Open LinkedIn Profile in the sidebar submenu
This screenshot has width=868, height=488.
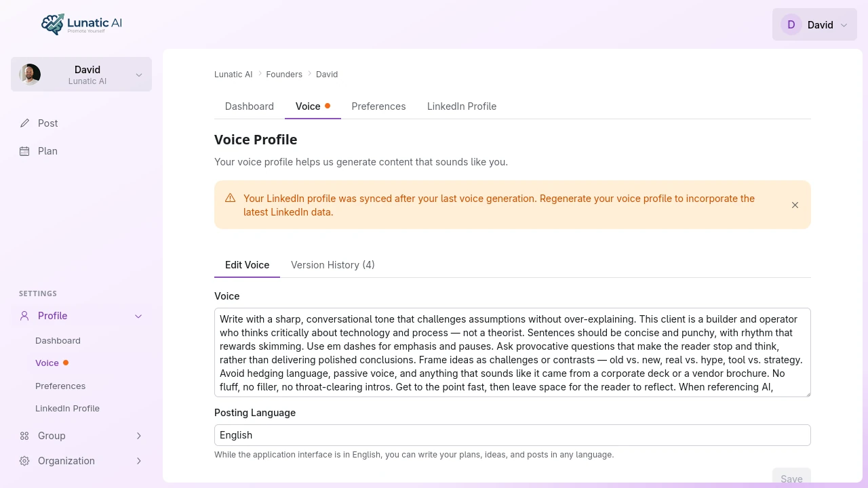click(x=67, y=409)
